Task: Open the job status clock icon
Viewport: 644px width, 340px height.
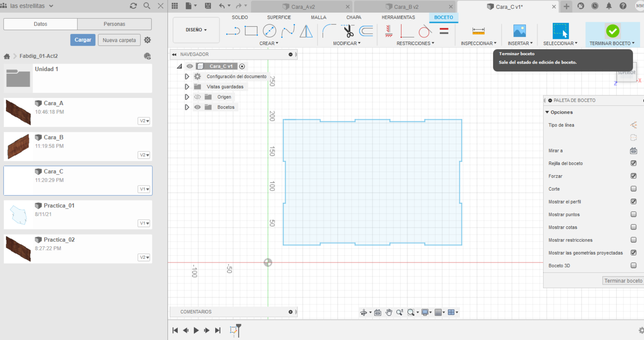Action: coord(595,6)
